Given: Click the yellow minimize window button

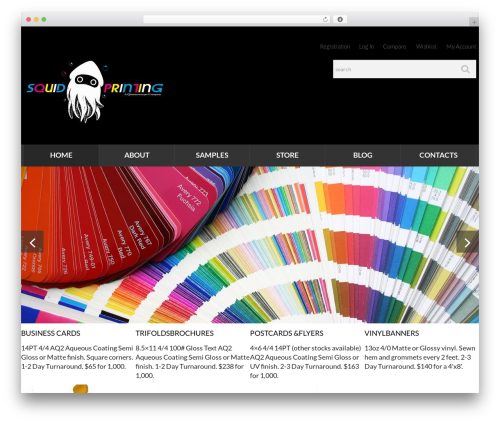Looking at the screenshot, I should coord(36,19).
